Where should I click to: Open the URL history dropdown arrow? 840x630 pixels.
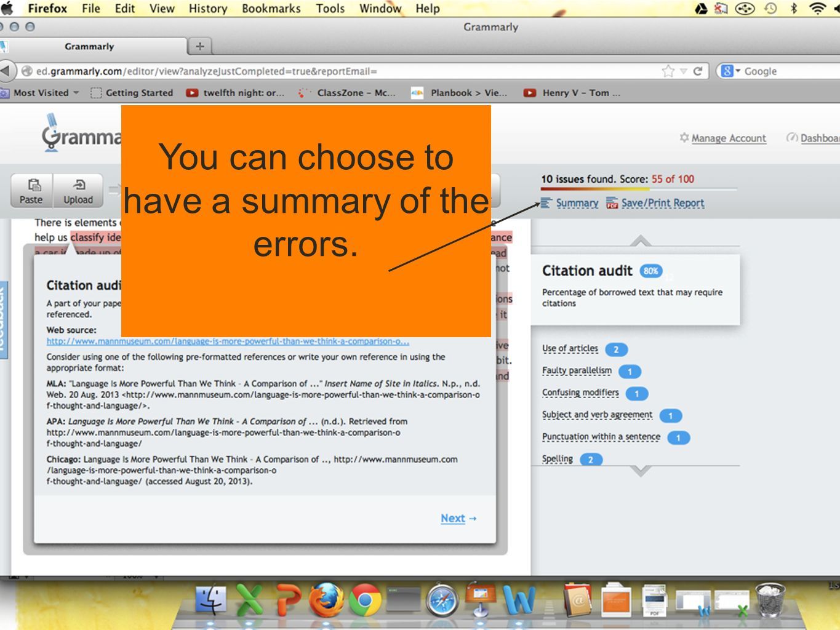pos(683,71)
